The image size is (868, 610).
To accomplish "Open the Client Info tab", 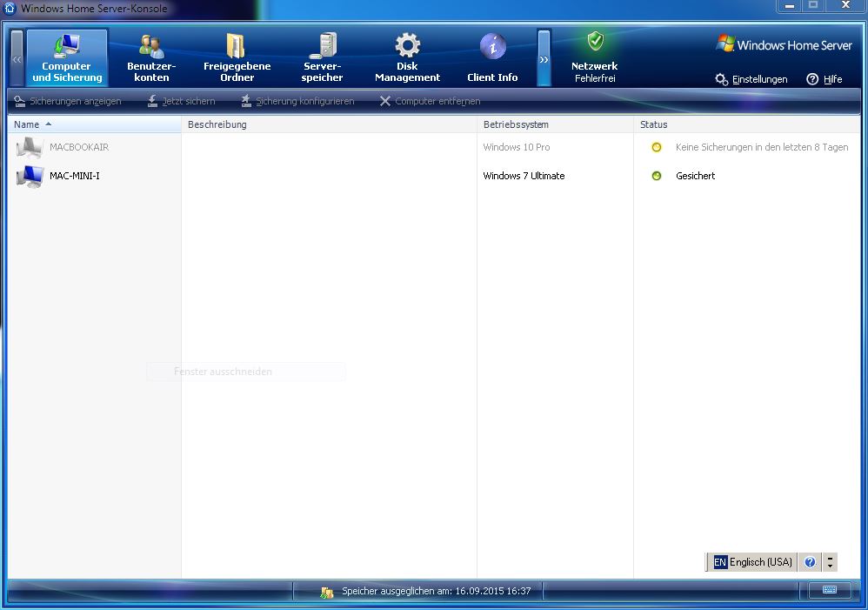I will pyautogui.click(x=492, y=57).
